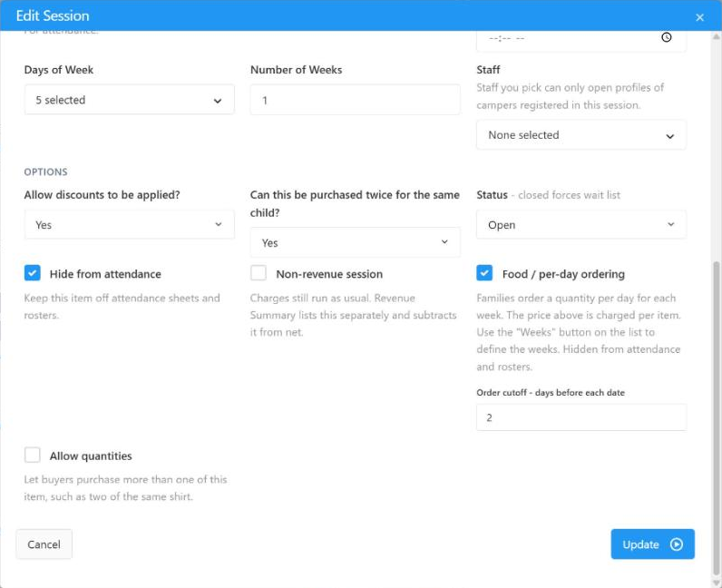This screenshot has height=588, width=722.
Task: Click the Allow quantities label
Action: point(91,456)
